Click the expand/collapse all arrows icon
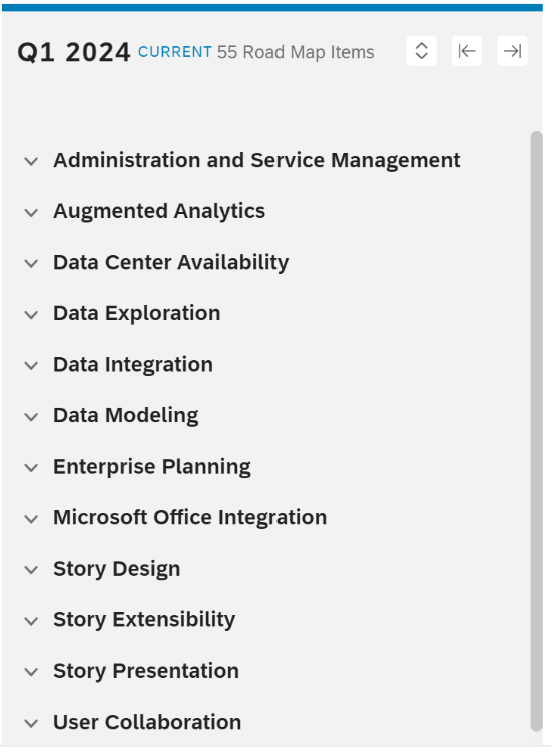The height and width of the screenshot is (754, 552). coord(422,51)
